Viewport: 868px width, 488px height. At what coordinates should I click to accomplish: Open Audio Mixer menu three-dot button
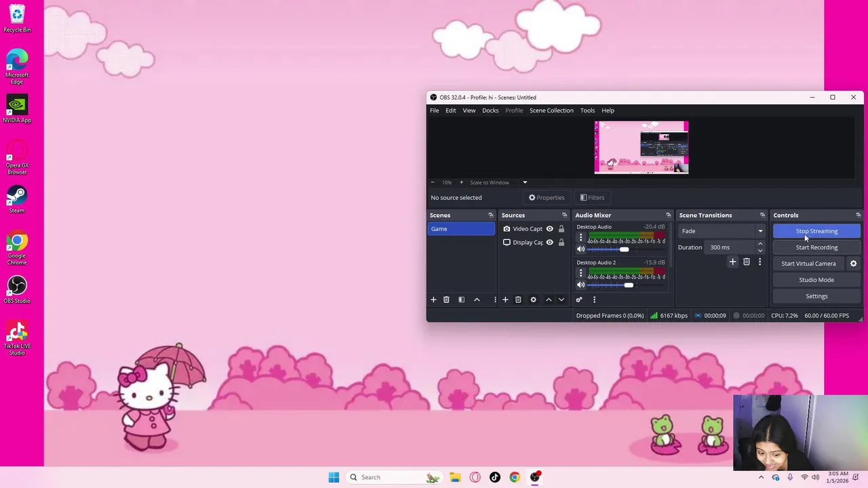(x=594, y=300)
